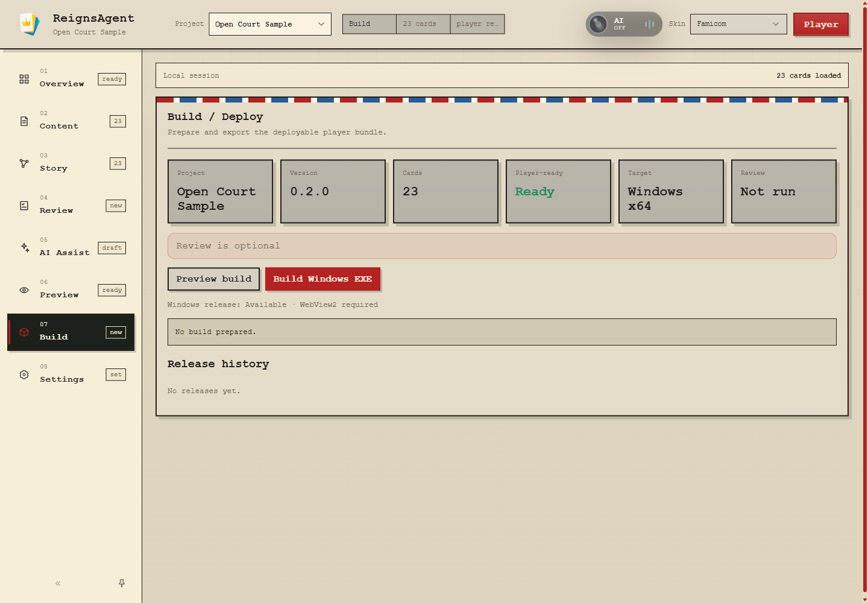Click the Build status chip in header
This screenshot has width=868, height=603.
pos(370,24)
